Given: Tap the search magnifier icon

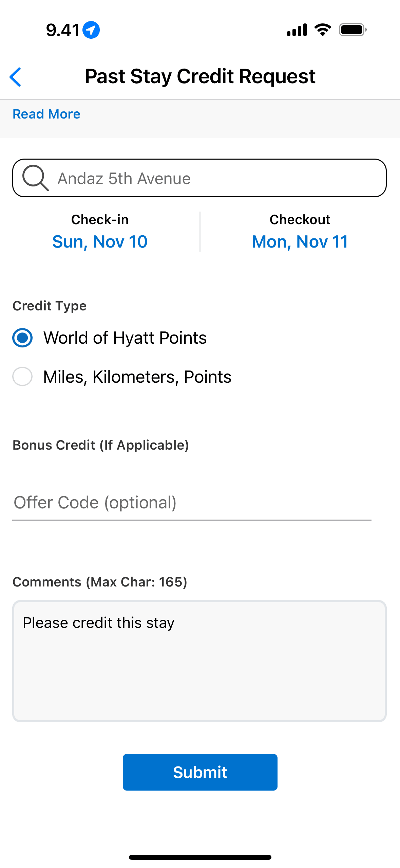Looking at the screenshot, I should [35, 178].
